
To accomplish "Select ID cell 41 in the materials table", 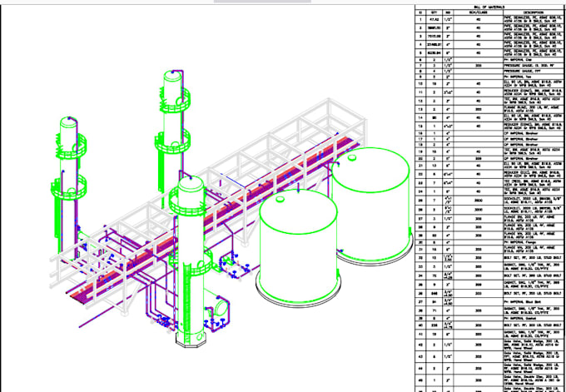I will (x=420, y=335).
